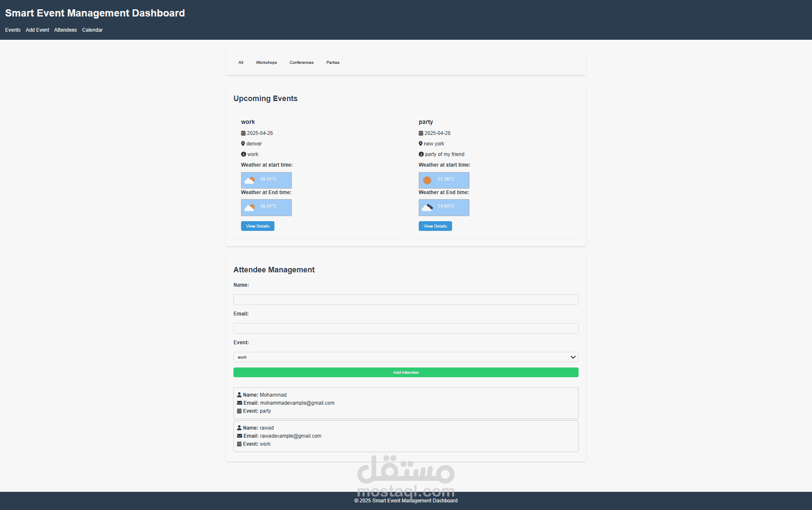Click the calendar icon beside Event: party
The image size is (812, 510).
(x=239, y=411)
